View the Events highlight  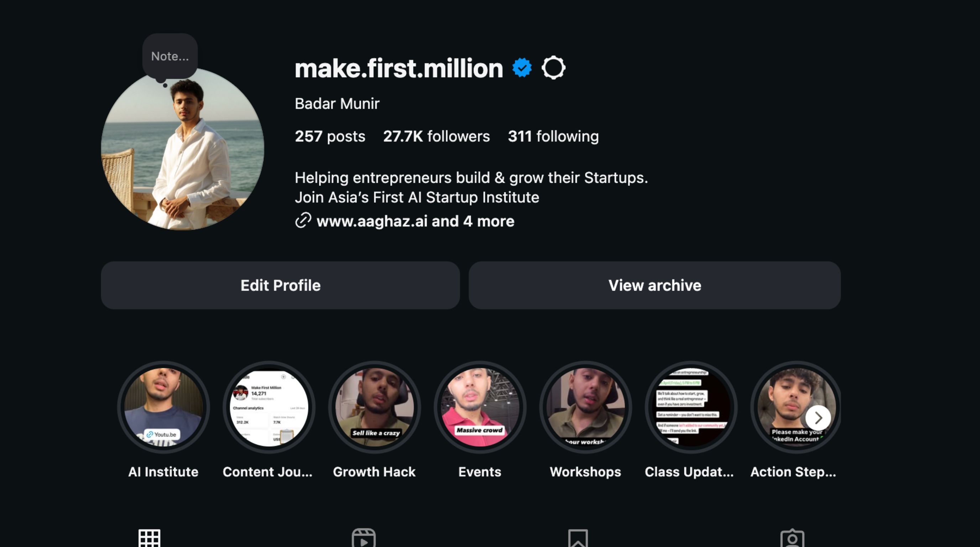pos(480,407)
